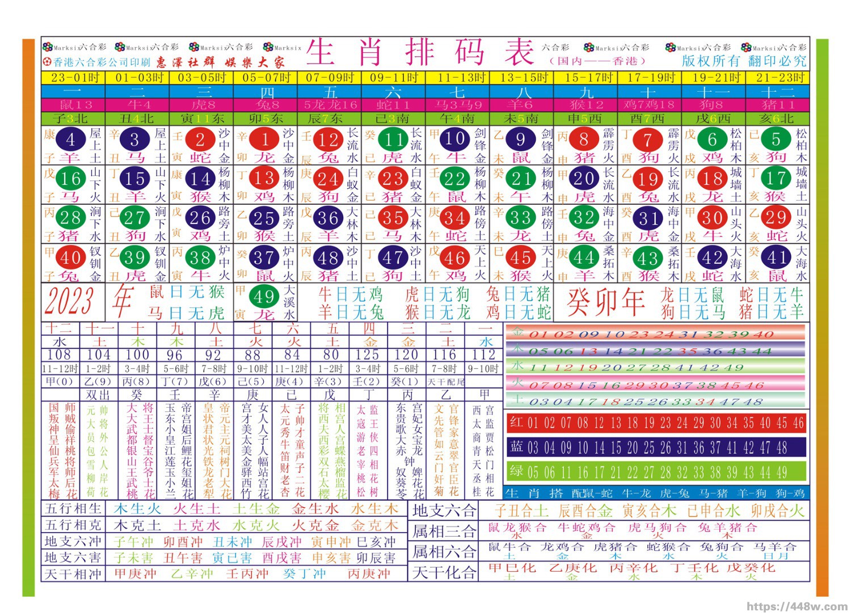The height and width of the screenshot is (616, 851).
Task: Select the red number 46 ball
Action: pos(454,258)
